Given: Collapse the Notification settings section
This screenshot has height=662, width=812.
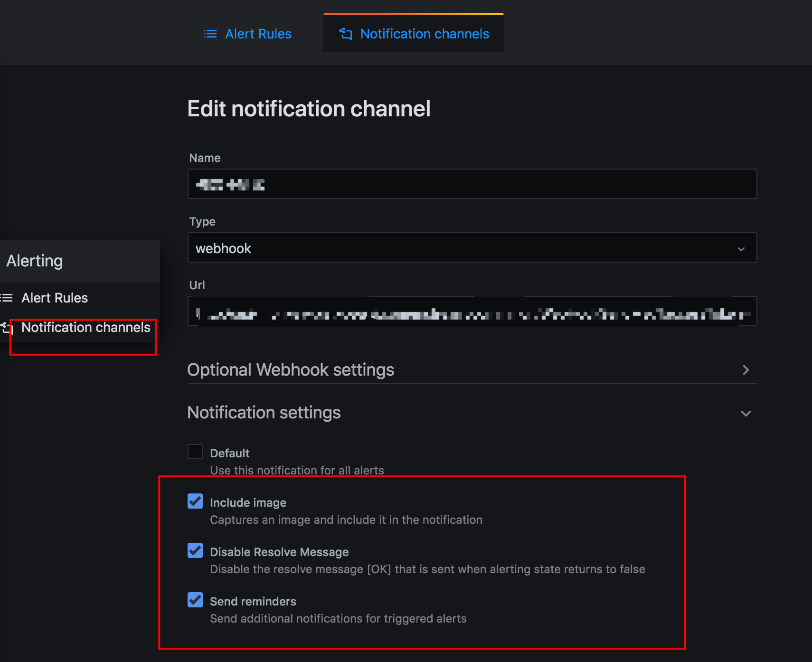Looking at the screenshot, I should click(746, 413).
